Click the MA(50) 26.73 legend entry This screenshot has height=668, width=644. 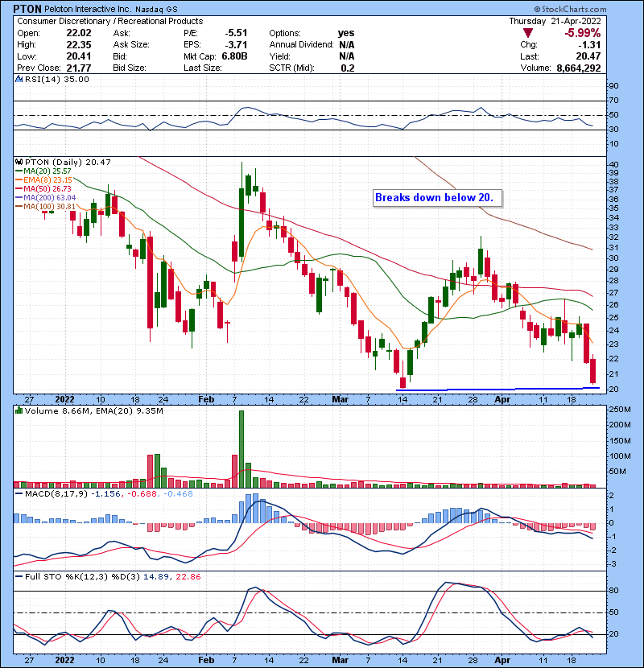[x=43, y=188]
